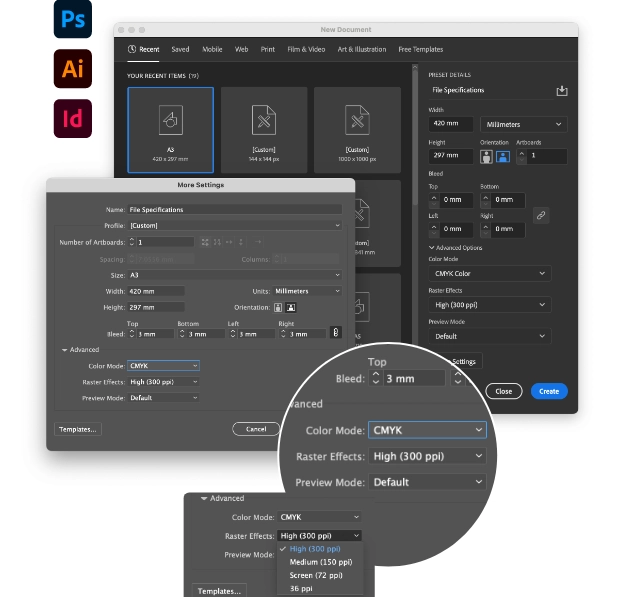
Task: Open the Millimeters units dropdown in Preset Details
Action: [x=523, y=125]
